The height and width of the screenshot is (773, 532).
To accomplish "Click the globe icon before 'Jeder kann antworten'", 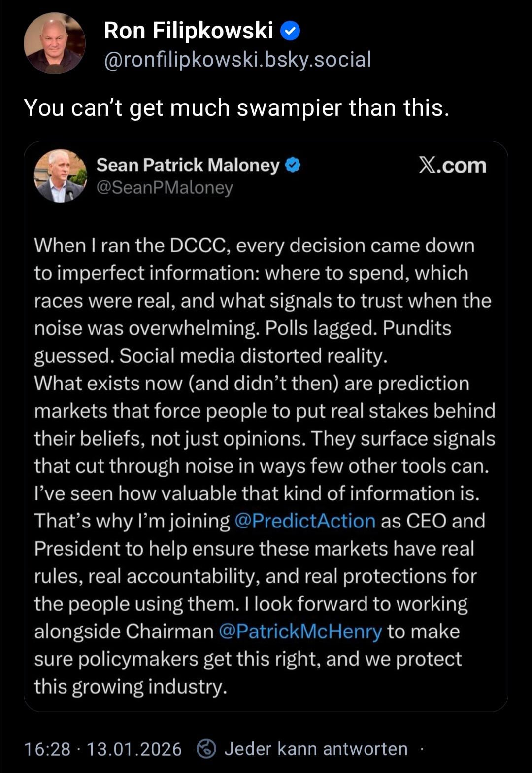I will coord(206,749).
